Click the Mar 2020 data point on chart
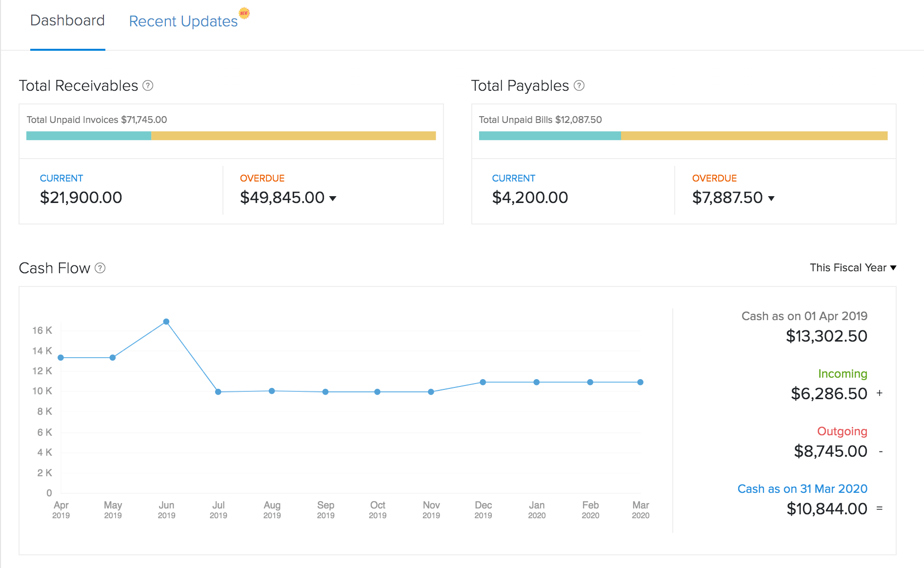924x568 pixels. [x=641, y=382]
